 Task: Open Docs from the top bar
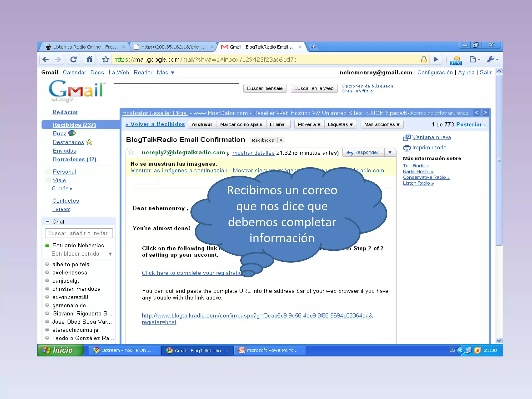tap(97, 72)
